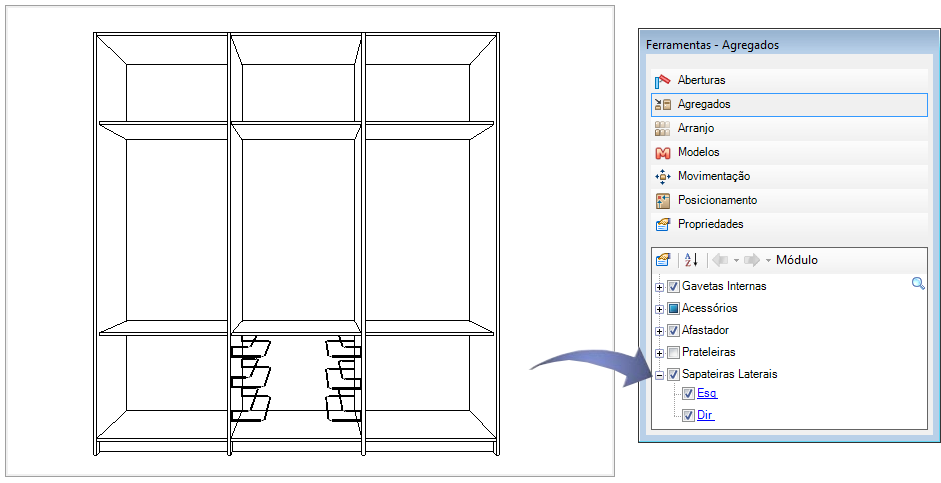This screenshot has width=941, height=483.
Task: Expand the Acessórios node
Action: coord(660,310)
